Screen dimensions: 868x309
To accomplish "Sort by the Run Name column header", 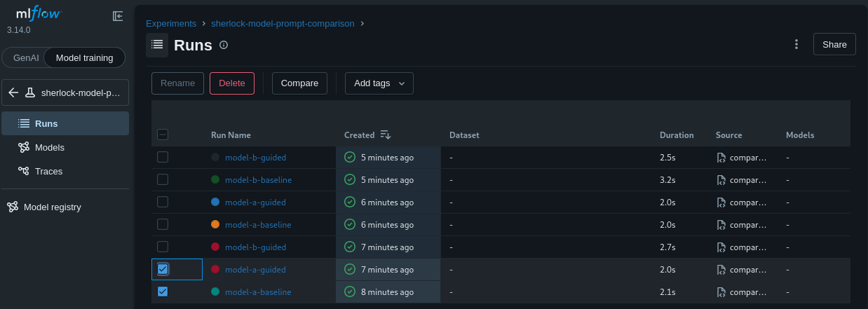I will (231, 135).
